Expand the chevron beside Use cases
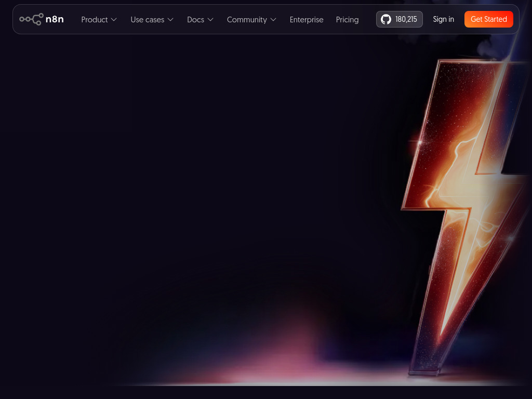Image resolution: width=532 pixels, height=399 pixels. [x=170, y=20]
